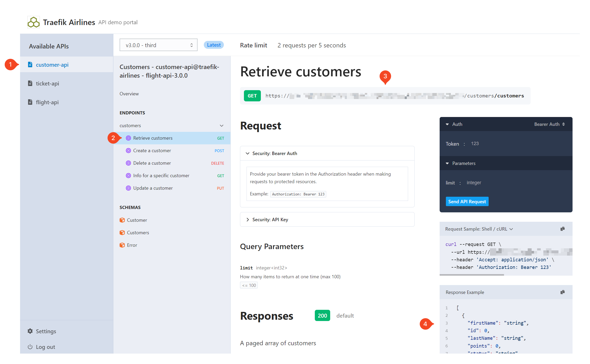
Task: Select the flight-api document icon
Action: click(30, 102)
